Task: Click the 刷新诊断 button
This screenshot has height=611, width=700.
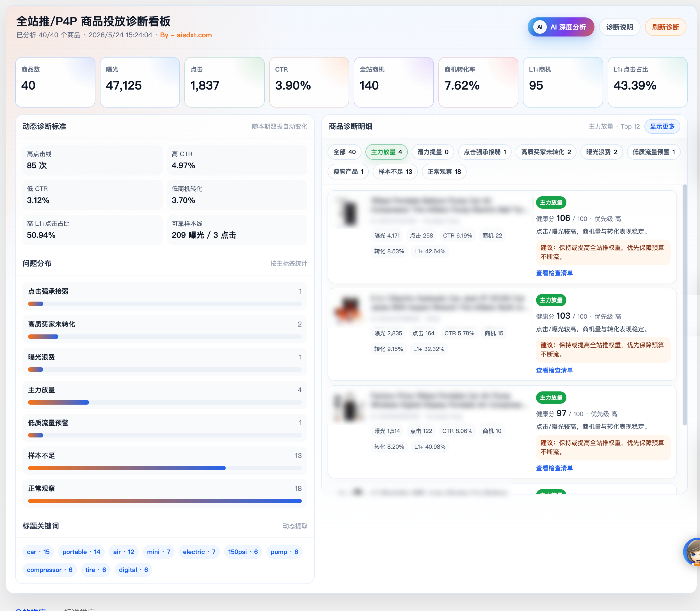Action: (665, 27)
